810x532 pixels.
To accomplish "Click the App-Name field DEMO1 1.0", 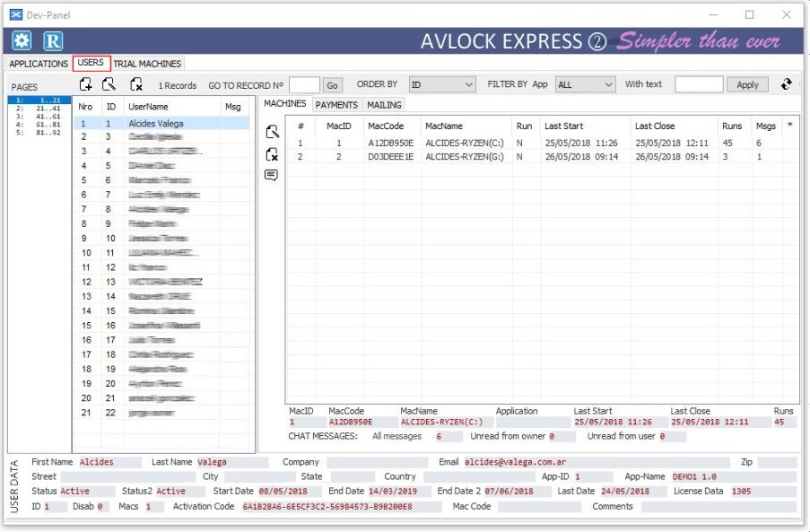I will [734, 476].
